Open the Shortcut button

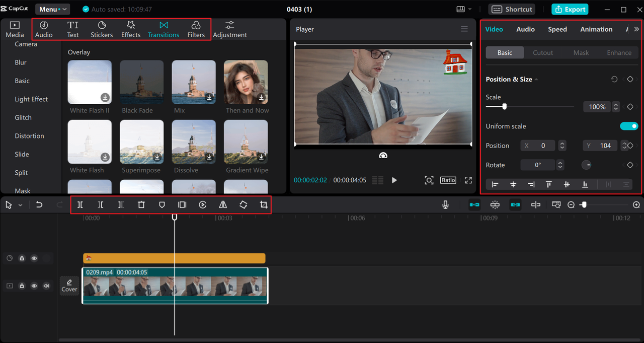pyautogui.click(x=512, y=9)
